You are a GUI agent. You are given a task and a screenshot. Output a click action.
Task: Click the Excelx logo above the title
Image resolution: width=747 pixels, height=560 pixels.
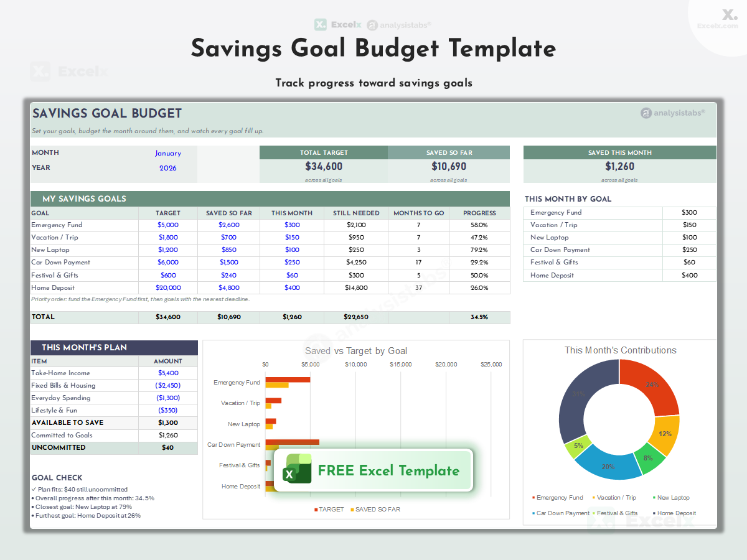[x=337, y=25]
